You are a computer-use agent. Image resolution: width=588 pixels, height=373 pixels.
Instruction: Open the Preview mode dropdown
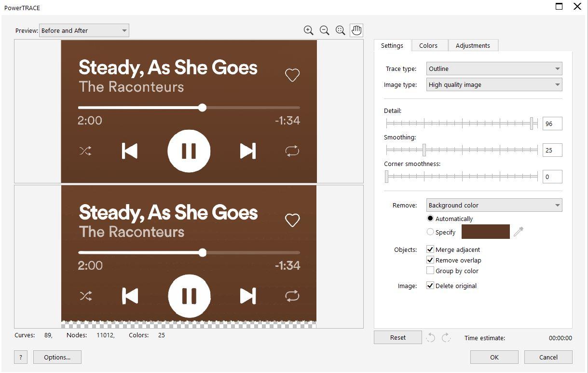click(x=84, y=30)
